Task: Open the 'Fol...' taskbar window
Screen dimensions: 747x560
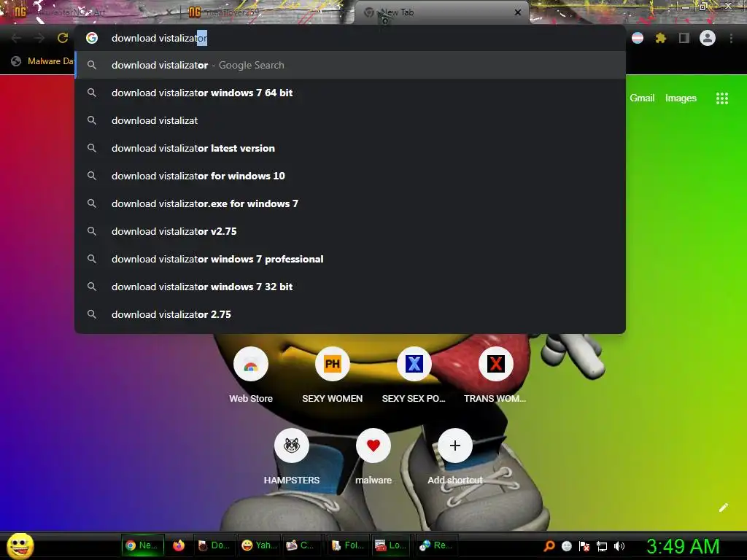Action: tap(348, 545)
